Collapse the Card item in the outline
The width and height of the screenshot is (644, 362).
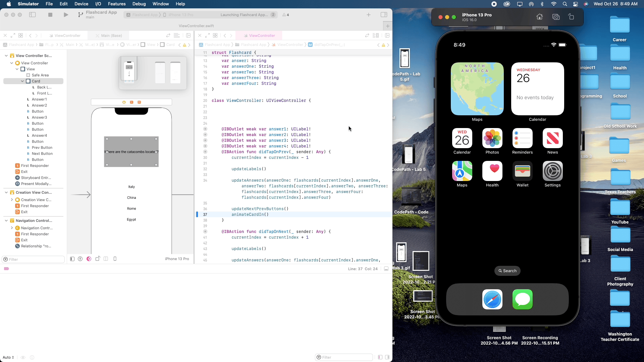tap(22, 81)
